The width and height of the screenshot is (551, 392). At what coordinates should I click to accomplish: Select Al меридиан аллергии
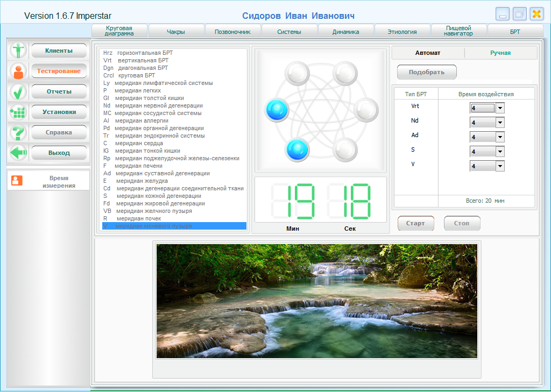point(174,121)
